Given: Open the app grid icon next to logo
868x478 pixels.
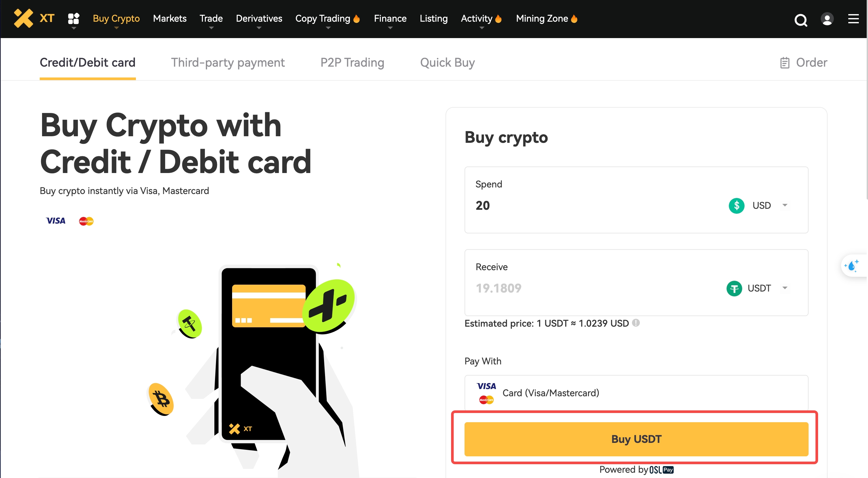Looking at the screenshot, I should (x=74, y=18).
